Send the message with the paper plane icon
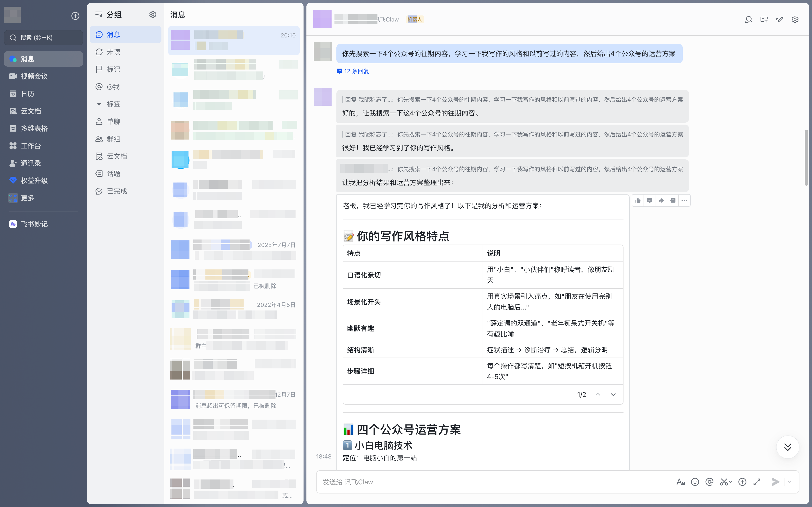812x507 pixels. [775, 482]
